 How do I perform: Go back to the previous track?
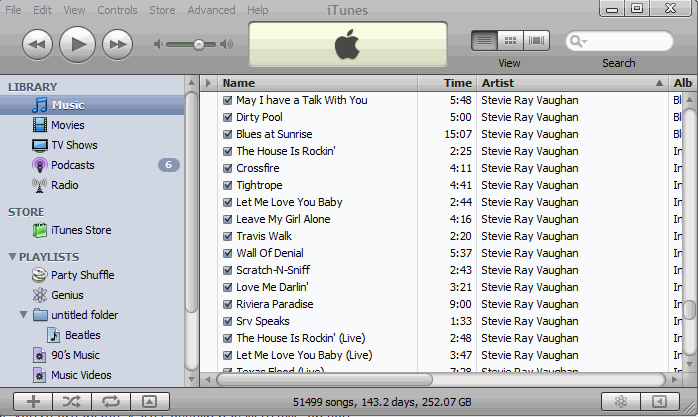point(37,43)
